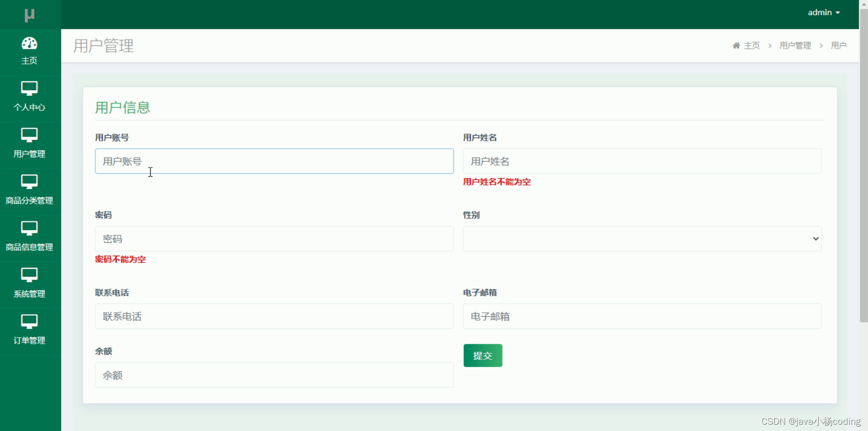Open the 主页 dashboard icon in sidebar
The width and height of the screenshot is (868, 431).
click(30, 44)
